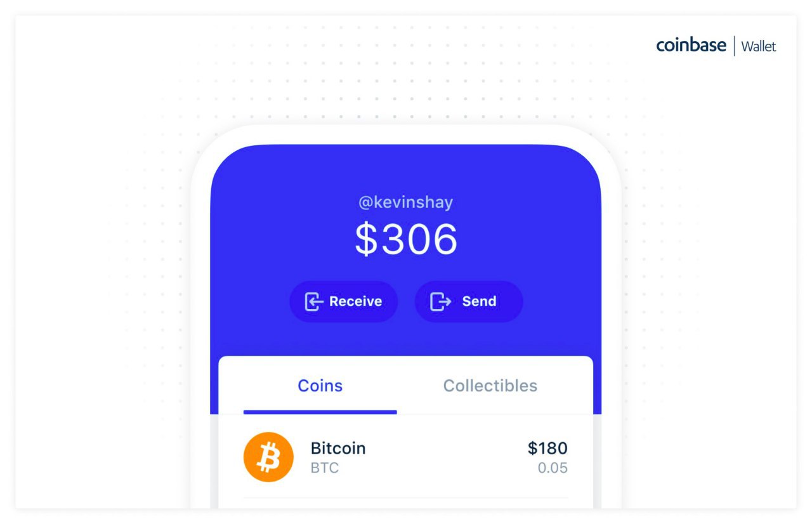Image resolution: width=812 pixels, height=524 pixels.
Task: Click the vertical divider in coinbase Wallet logo
Action: (x=735, y=46)
